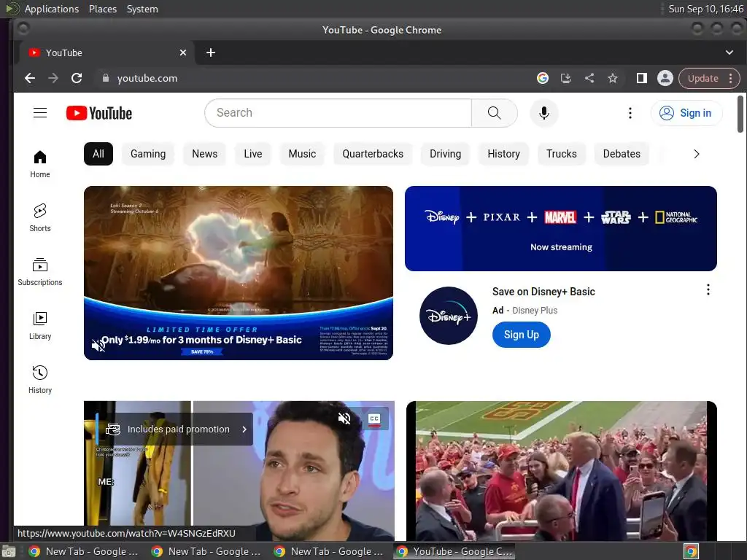Open the YouTube hamburger guide menu

coord(40,113)
